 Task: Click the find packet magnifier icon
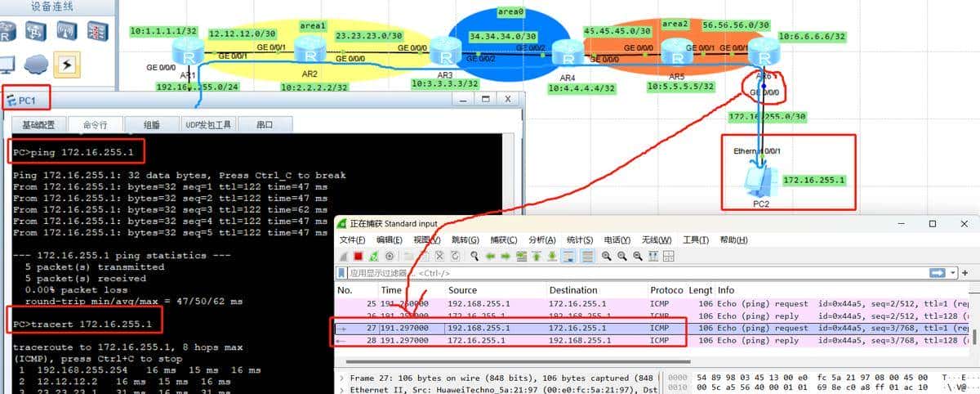[x=474, y=256]
